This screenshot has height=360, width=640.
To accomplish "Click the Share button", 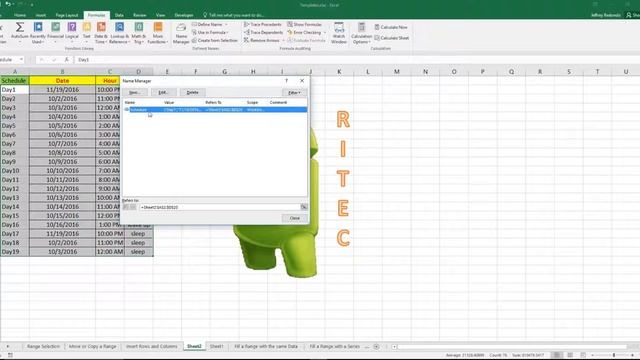I will pyautogui.click(x=633, y=15).
